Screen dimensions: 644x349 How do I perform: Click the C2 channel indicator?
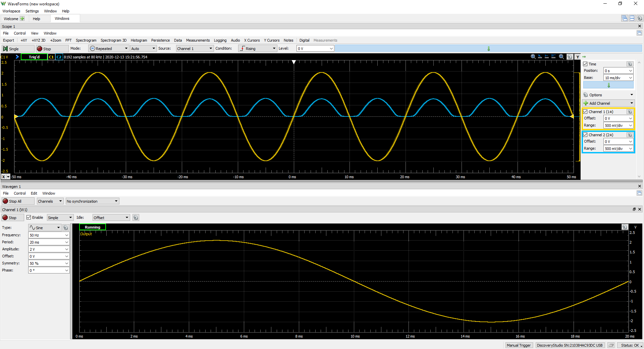click(59, 57)
